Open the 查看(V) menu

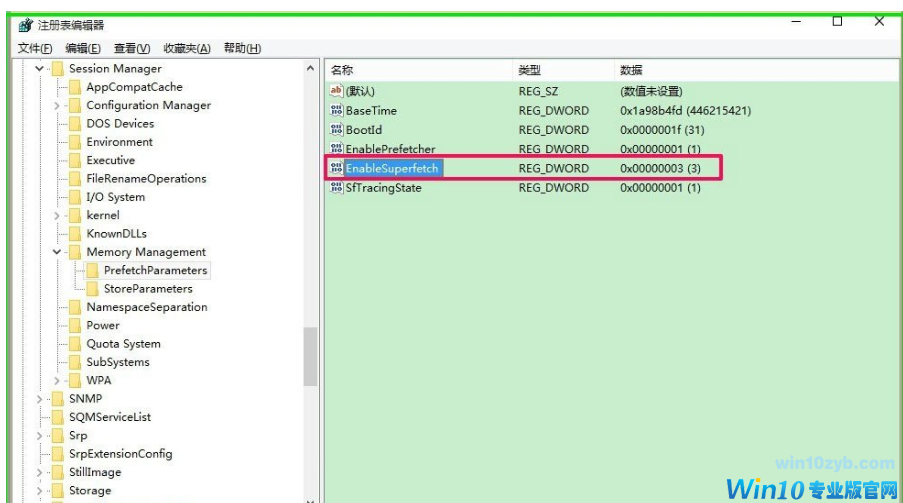coord(132,48)
